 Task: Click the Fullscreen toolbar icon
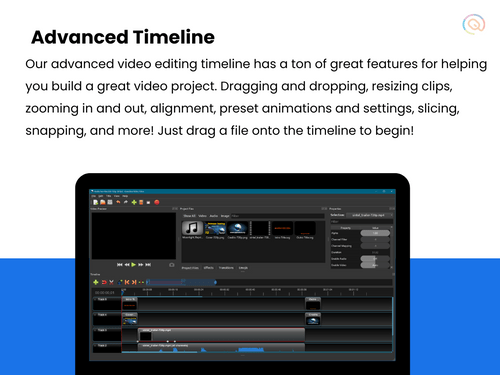click(x=148, y=202)
